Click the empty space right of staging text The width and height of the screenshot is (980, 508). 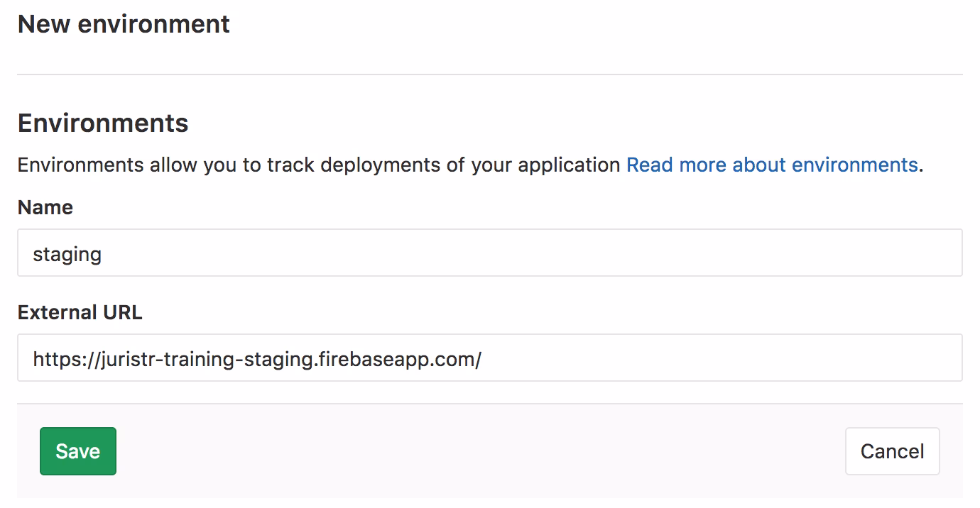click(497, 253)
